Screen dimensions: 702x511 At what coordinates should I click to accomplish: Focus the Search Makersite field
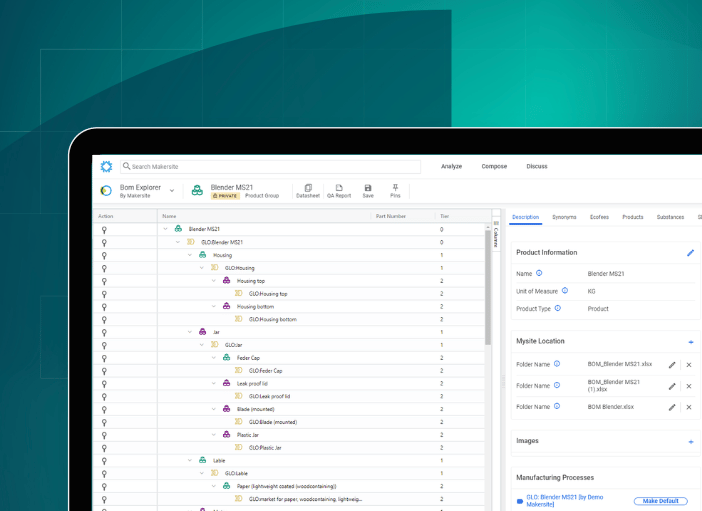click(270, 167)
